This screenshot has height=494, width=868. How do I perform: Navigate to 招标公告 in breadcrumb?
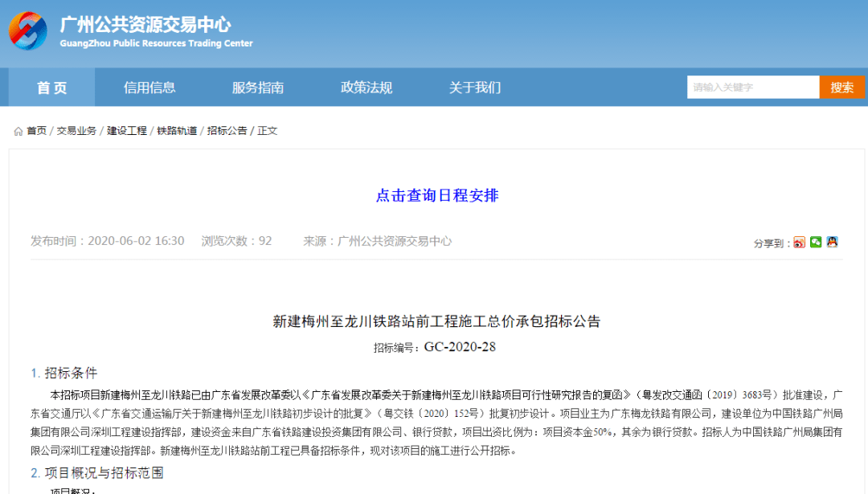point(227,131)
